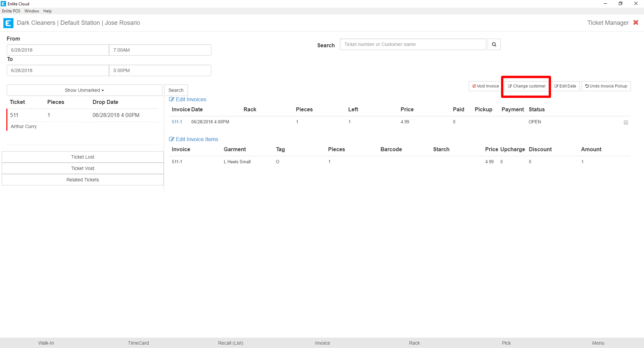The width and height of the screenshot is (644, 348).
Task: Open the Enlite POS menu
Action: 11,11
